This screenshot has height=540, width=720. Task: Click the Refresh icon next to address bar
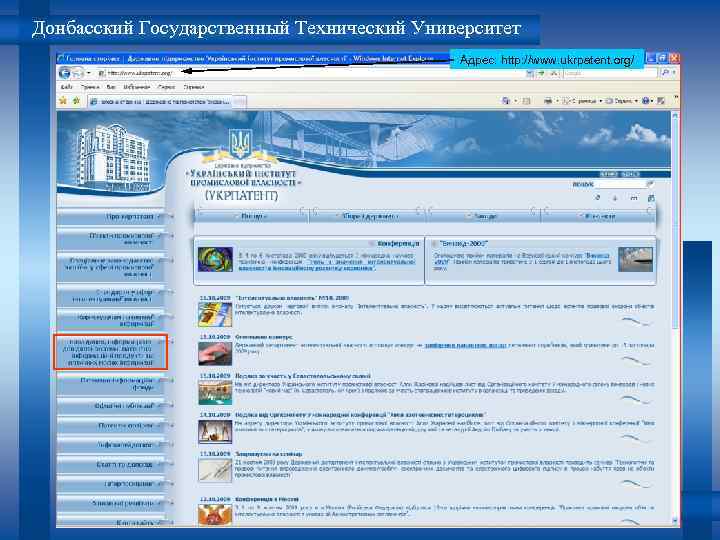tap(542, 73)
